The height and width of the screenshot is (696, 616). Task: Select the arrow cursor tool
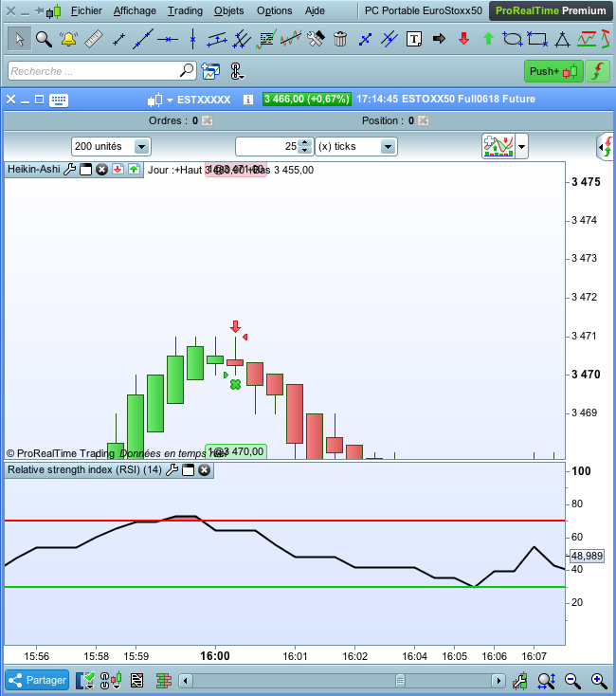20,39
